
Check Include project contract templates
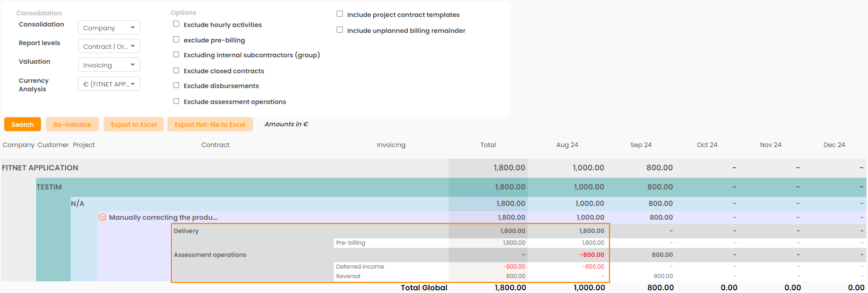[340, 14]
